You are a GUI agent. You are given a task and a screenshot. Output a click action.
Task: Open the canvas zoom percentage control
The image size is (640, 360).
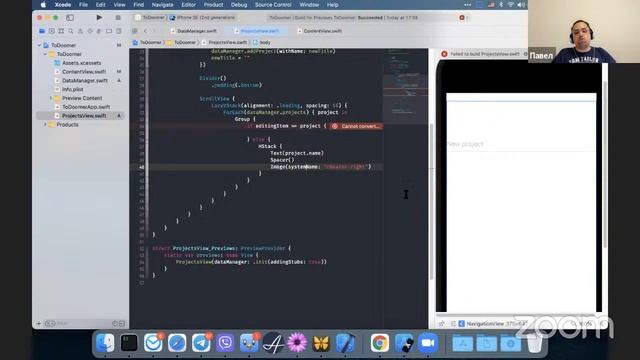point(585,324)
